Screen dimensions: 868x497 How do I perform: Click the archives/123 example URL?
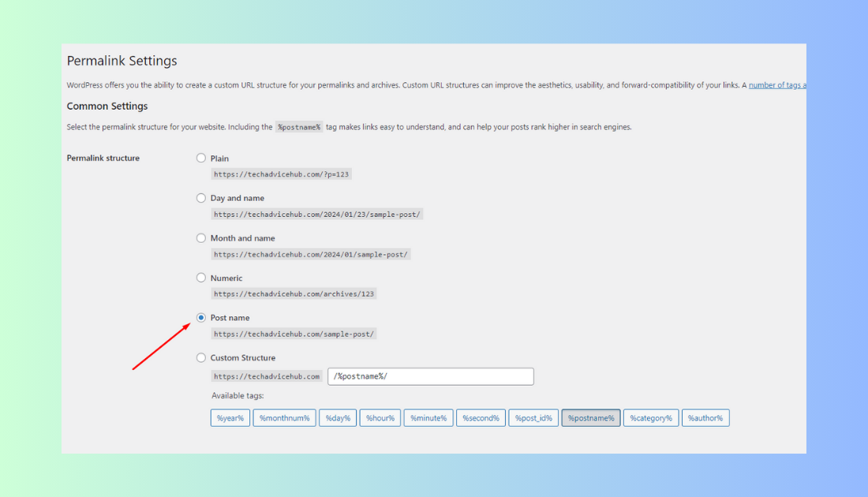[x=294, y=294]
